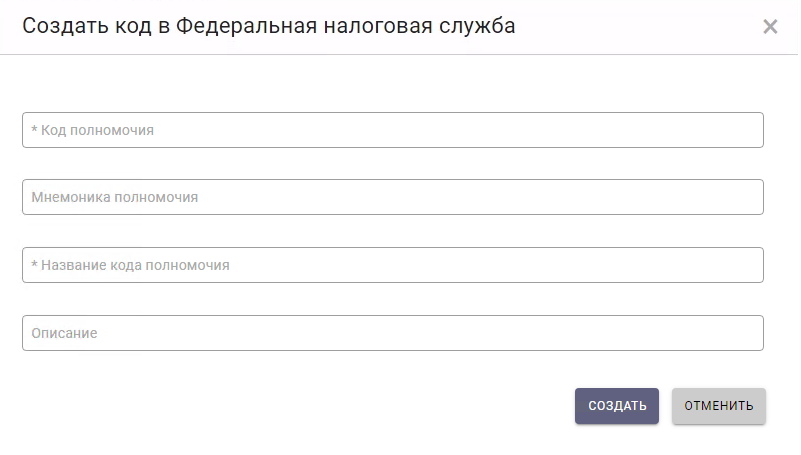Image resolution: width=801 pixels, height=455 pixels.
Task: Submit the form with the dark 'Создать' button
Action: (x=616, y=406)
